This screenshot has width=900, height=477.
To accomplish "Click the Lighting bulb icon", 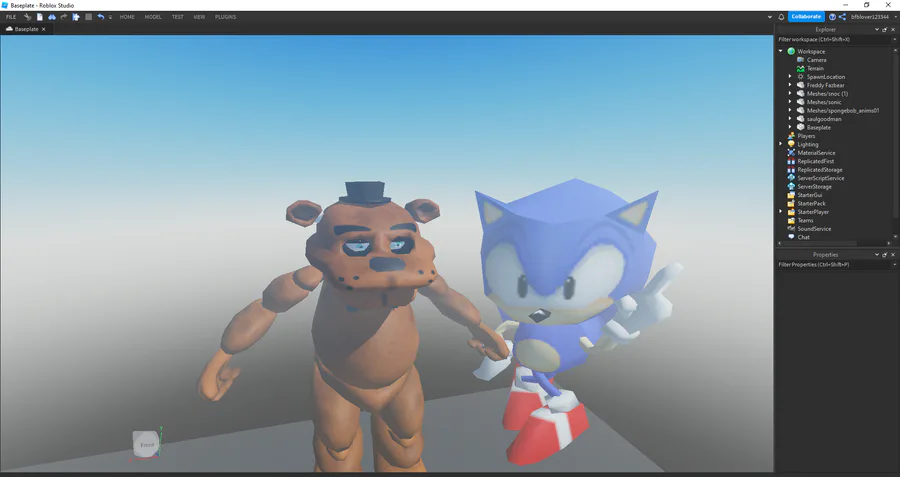I will click(x=791, y=144).
